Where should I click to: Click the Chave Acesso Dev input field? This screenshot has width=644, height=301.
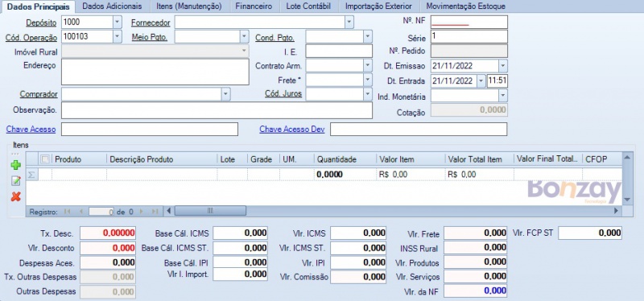coord(419,129)
